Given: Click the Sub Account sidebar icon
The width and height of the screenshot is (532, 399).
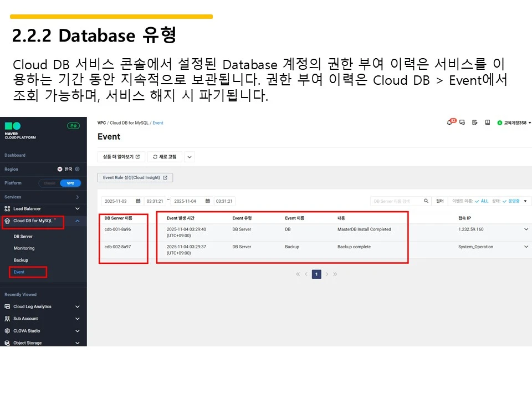Looking at the screenshot, I should (7, 319).
